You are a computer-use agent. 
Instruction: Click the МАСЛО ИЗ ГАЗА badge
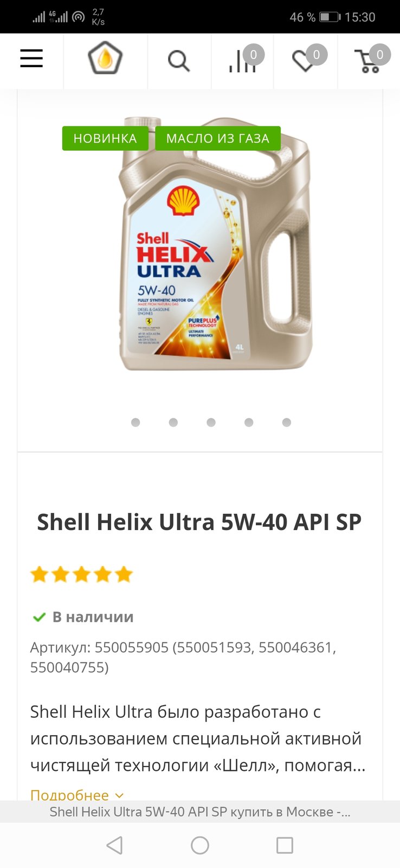pos(218,138)
